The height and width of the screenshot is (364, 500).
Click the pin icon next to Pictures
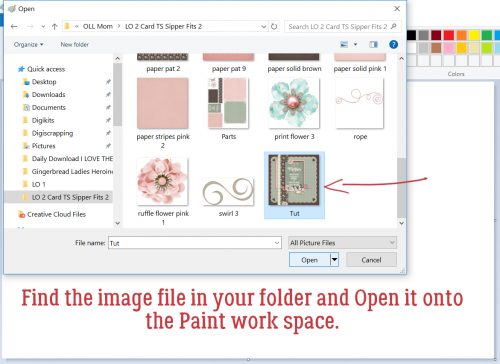point(108,146)
